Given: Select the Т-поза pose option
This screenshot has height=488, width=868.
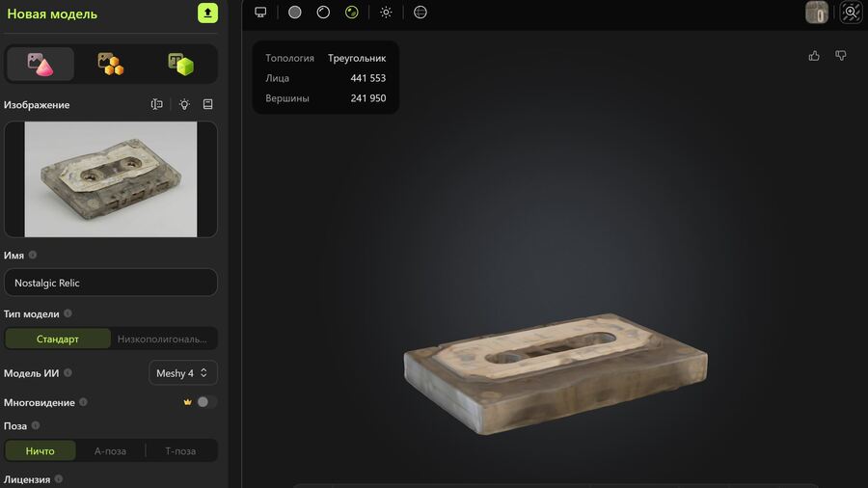Looking at the screenshot, I should (180, 451).
